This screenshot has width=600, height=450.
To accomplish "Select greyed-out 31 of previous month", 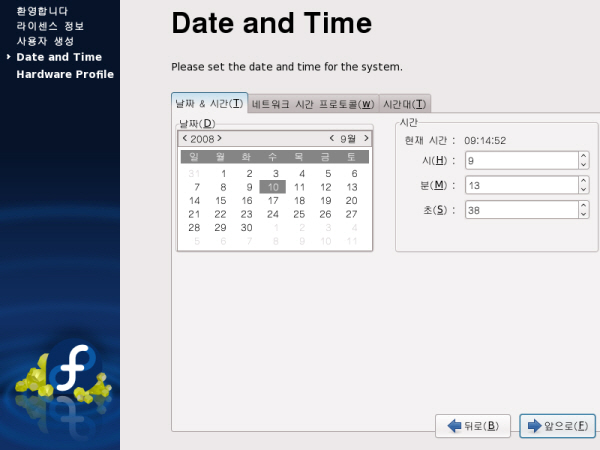I will coord(194,174).
